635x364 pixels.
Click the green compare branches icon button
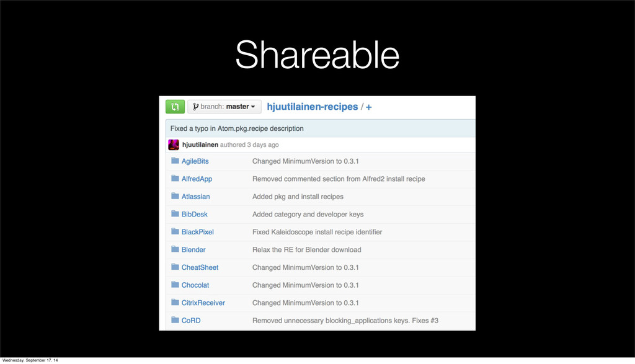point(175,107)
